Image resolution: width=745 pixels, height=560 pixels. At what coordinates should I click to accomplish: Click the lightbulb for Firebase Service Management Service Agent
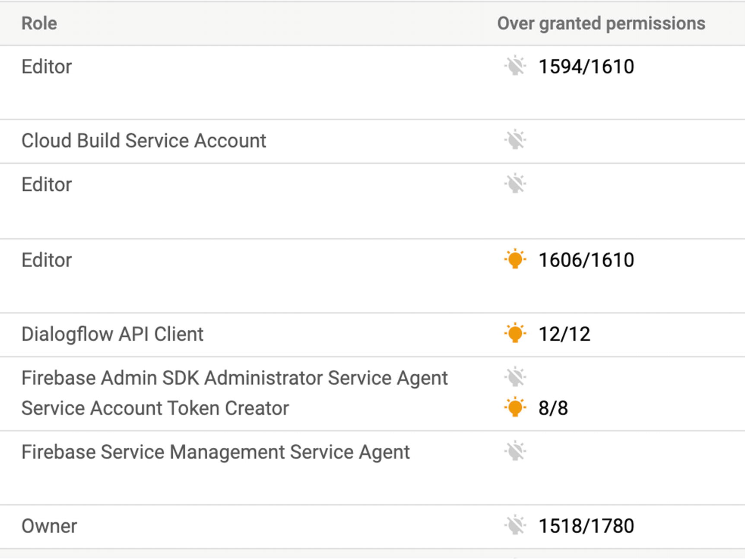pos(515,452)
